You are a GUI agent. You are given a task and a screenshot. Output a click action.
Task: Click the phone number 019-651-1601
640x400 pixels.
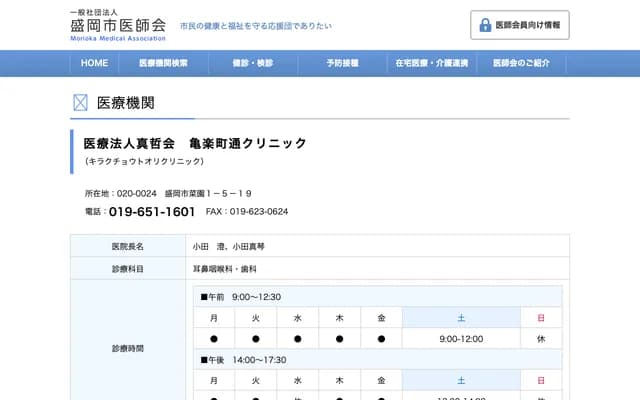click(x=152, y=212)
